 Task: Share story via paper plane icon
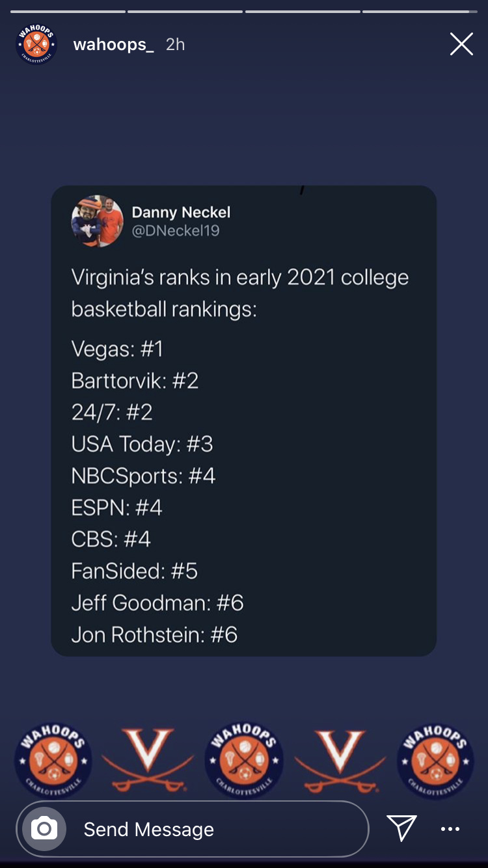tap(401, 828)
